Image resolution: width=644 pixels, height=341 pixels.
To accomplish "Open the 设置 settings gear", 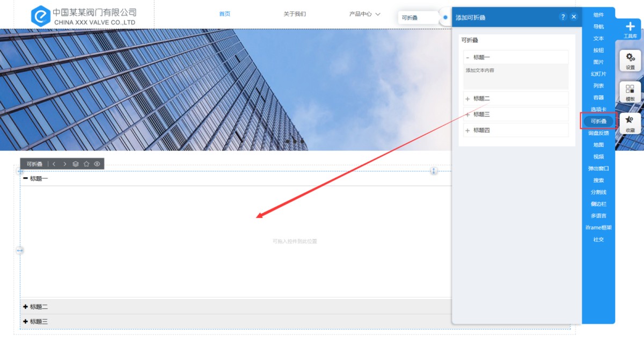I will pos(630,60).
